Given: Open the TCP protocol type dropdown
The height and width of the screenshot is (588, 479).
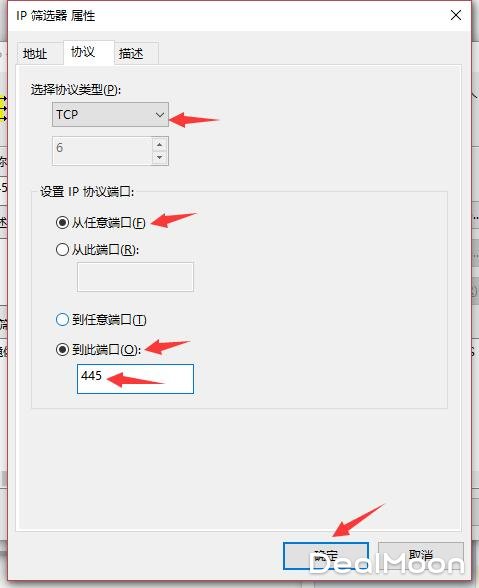Looking at the screenshot, I should tap(110, 114).
